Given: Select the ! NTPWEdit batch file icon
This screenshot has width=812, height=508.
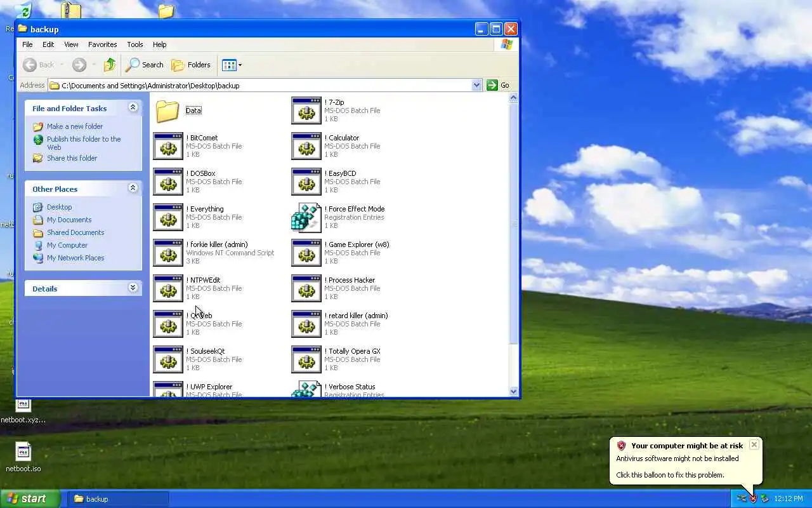Looking at the screenshot, I should pos(168,288).
